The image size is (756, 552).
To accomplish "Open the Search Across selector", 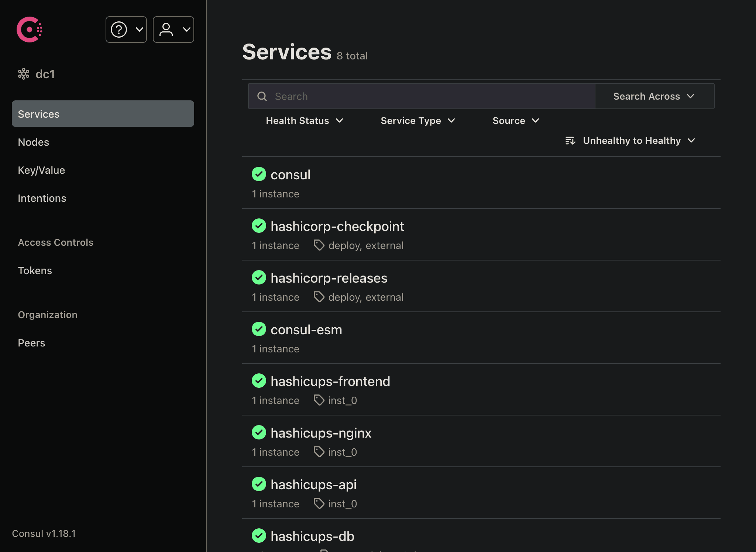I will 654,96.
